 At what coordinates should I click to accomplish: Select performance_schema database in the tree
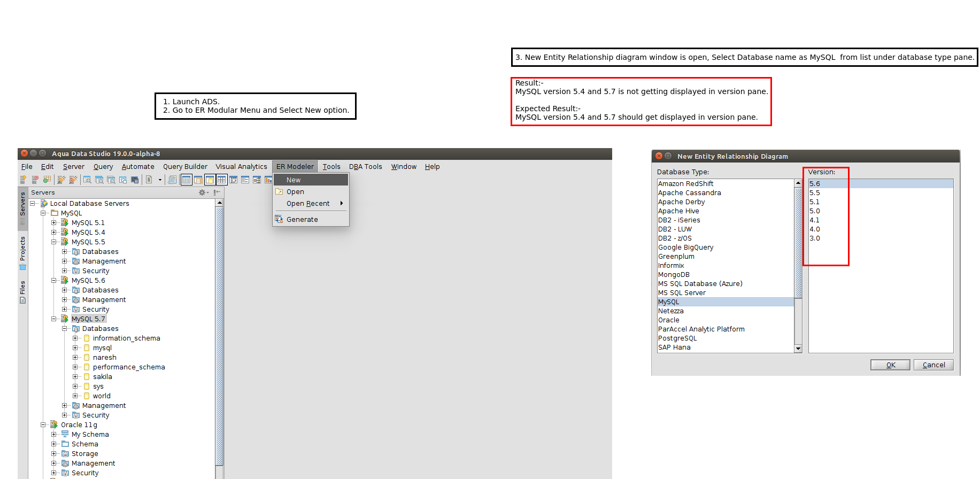point(129,367)
